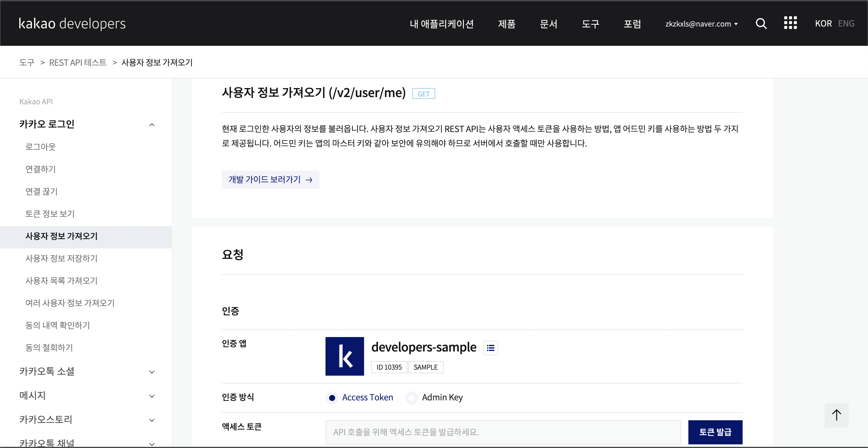Open the grid apps menu icon
Screen dimensions: 868x448
(x=790, y=23)
